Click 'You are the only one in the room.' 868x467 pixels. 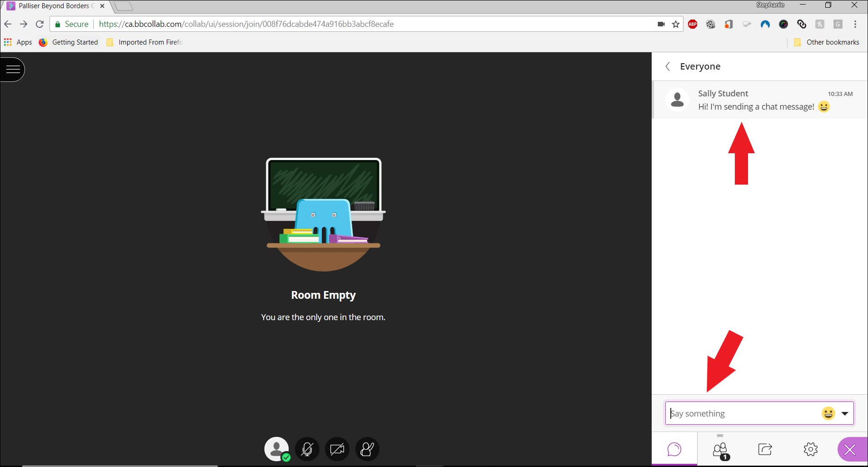pyautogui.click(x=323, y=317)
